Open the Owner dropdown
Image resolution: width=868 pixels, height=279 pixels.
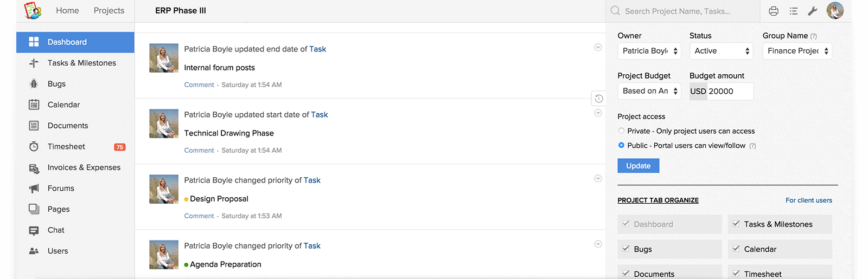tap(649, 51)
